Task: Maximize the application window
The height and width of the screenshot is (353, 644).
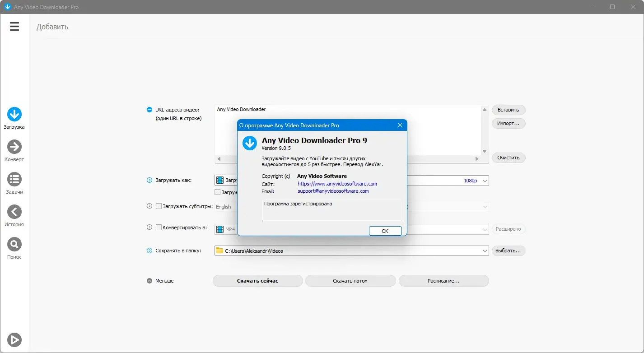Action: 612,7
